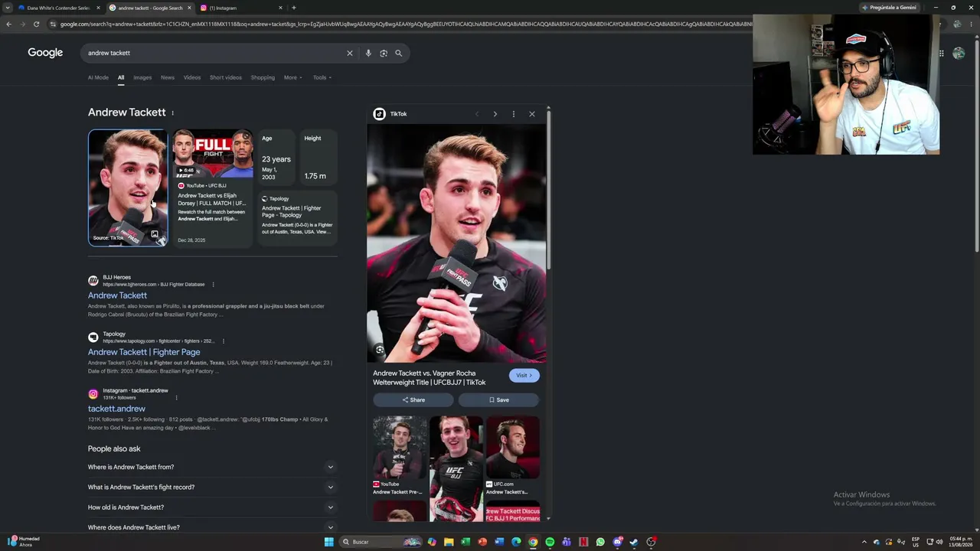Open the new tab plus button
Viewport: 980px width, 551px height.
click(293, 8)
